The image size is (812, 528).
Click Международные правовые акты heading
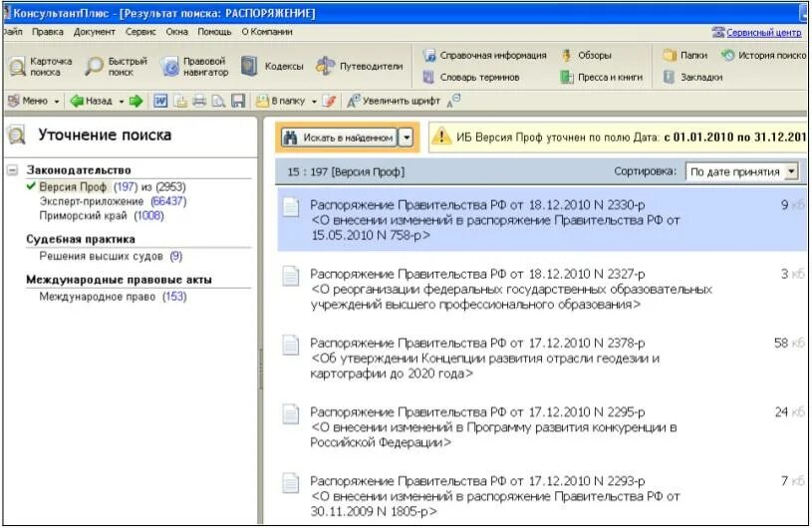[120, 280]
